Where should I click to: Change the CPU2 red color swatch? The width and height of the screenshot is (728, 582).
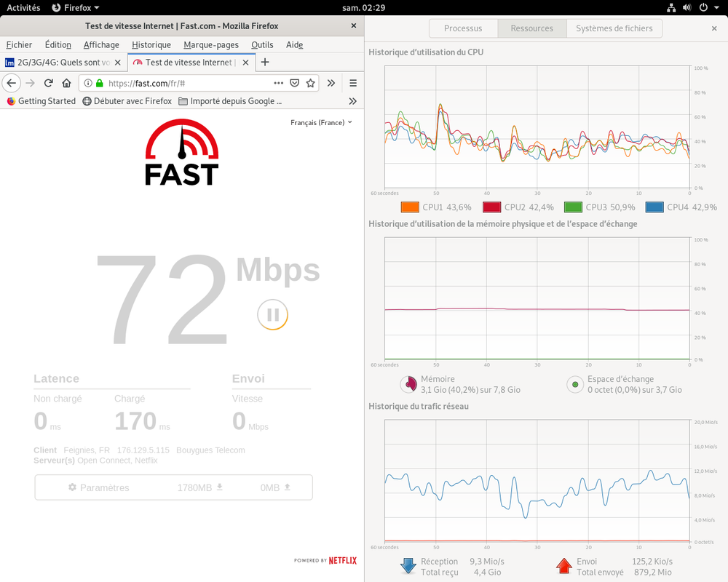491,207
